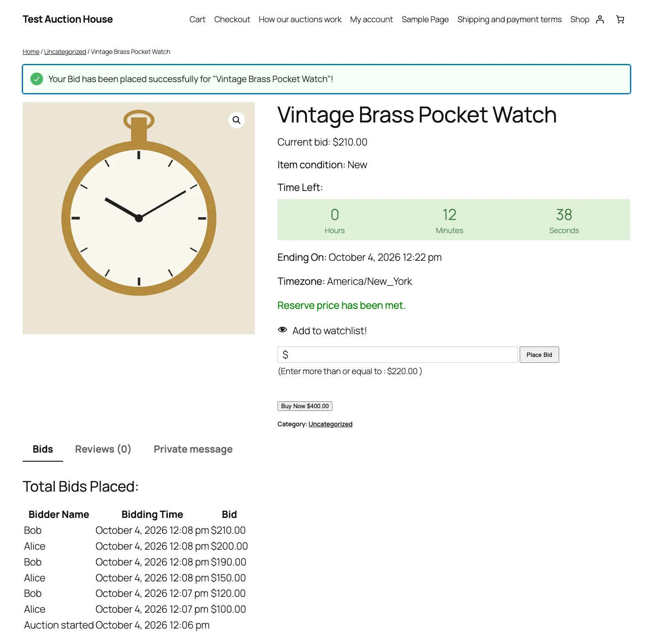Click the Current bid $210.00 text
Screen dimensions: 653x644
point(322,142)
